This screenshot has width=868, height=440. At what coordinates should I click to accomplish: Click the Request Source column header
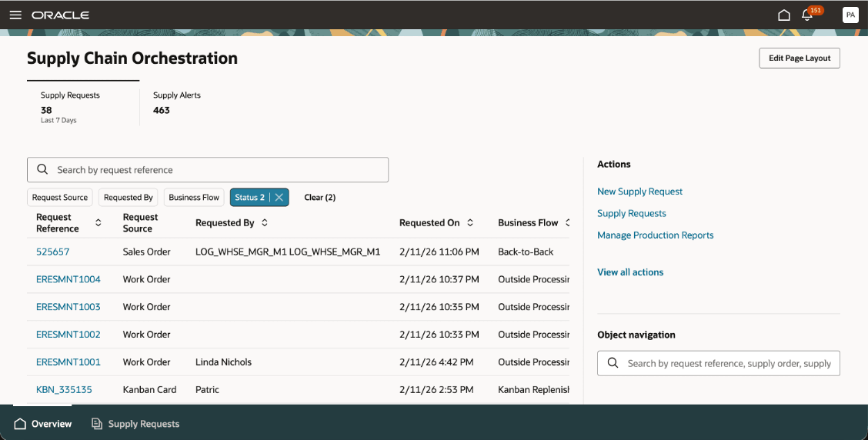(140, 222)
